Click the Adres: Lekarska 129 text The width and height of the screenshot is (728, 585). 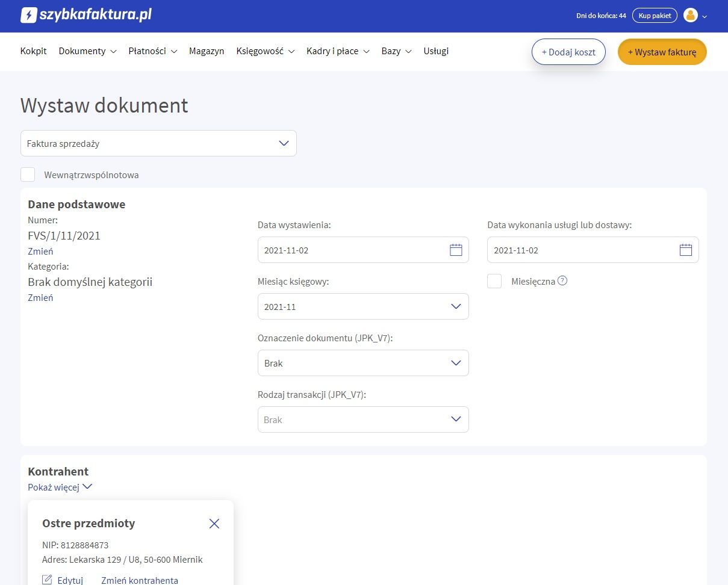pos(122,560)
